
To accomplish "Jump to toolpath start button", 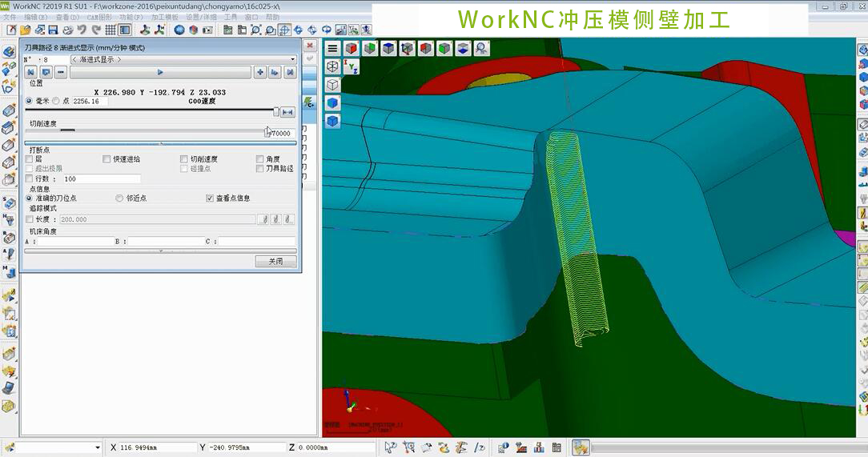I will click(31, 72).
